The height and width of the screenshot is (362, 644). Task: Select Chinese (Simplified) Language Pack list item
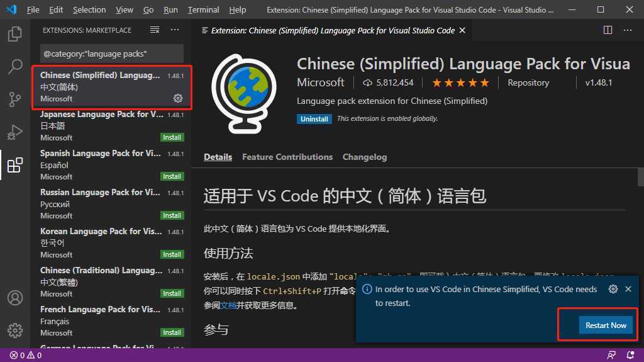click(112, 87)
